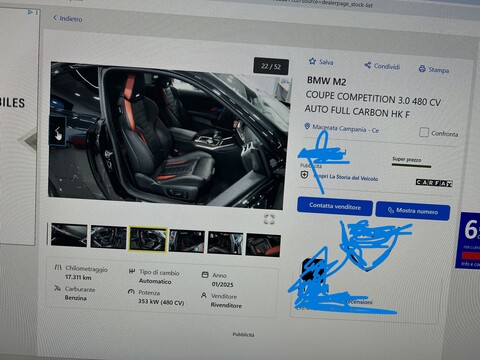The width and height of the screenshot is (480, 360).
Task: Select the second gallery thumbnail
Action: 109,237
